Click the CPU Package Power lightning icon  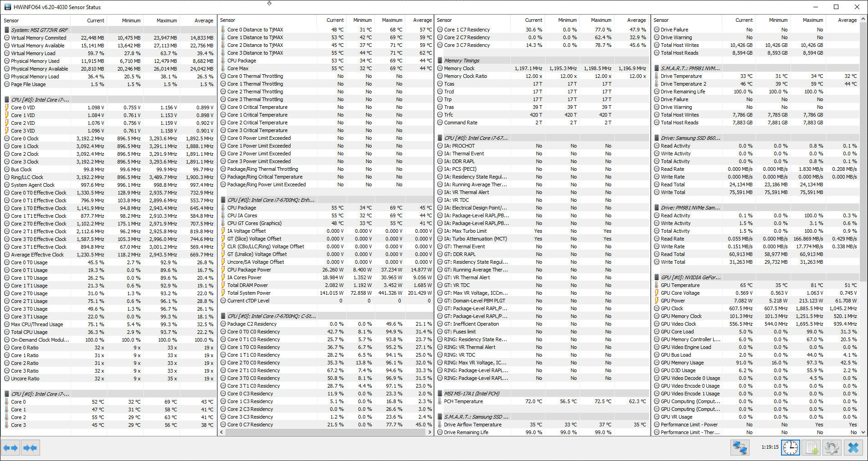(223, 270)
